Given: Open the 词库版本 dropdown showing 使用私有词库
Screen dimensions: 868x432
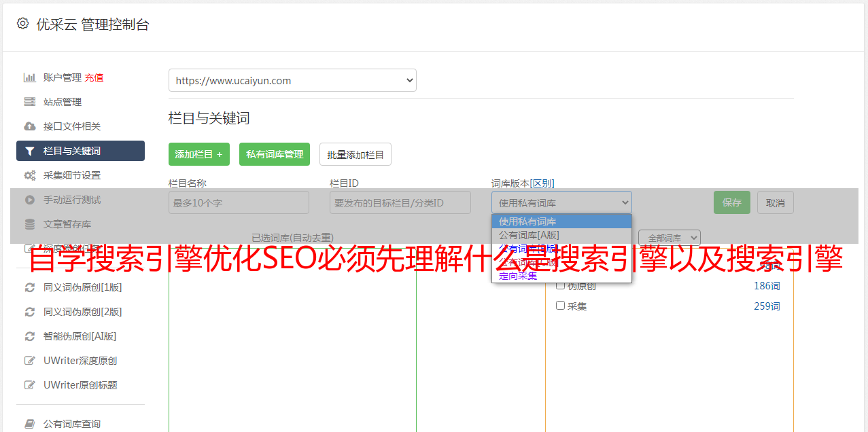Looking at the screenshot, I should [561, 202].
